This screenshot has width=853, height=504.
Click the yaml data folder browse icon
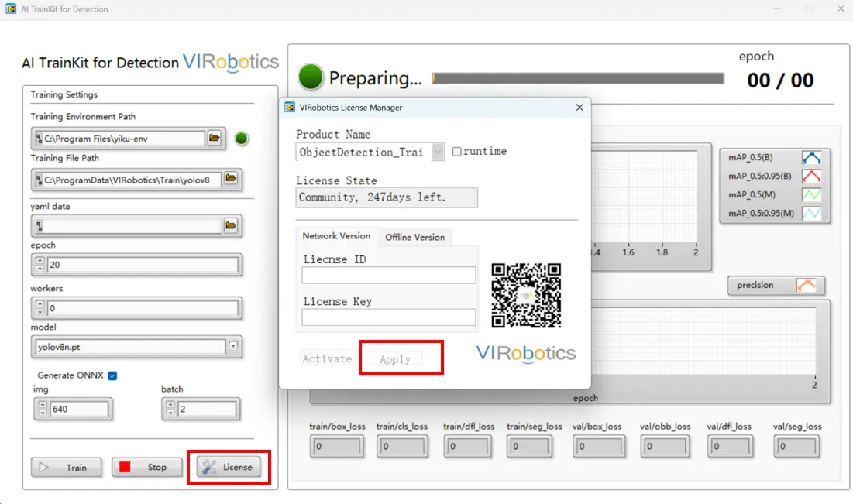click(x=230, y=226)
